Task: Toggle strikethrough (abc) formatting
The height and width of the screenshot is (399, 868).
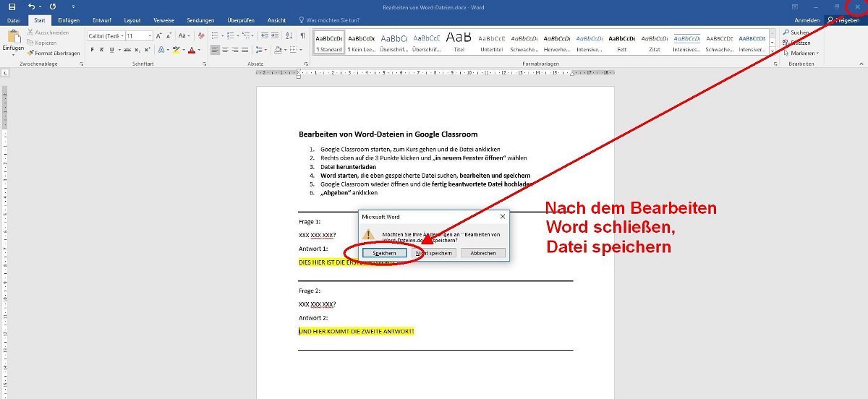Action: (x=127, y=50)
